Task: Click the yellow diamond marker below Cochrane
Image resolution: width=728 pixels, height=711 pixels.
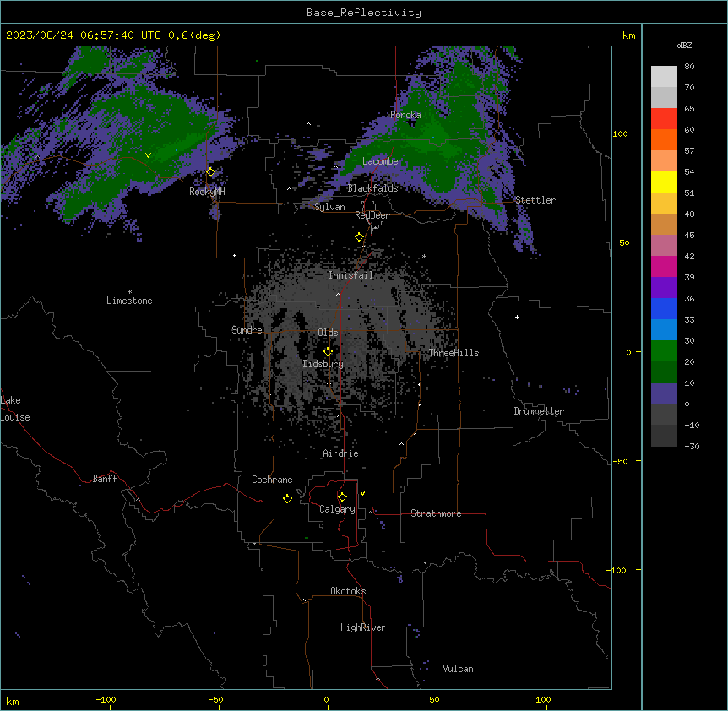Action: pyautogui.click(x=287, y=498)
